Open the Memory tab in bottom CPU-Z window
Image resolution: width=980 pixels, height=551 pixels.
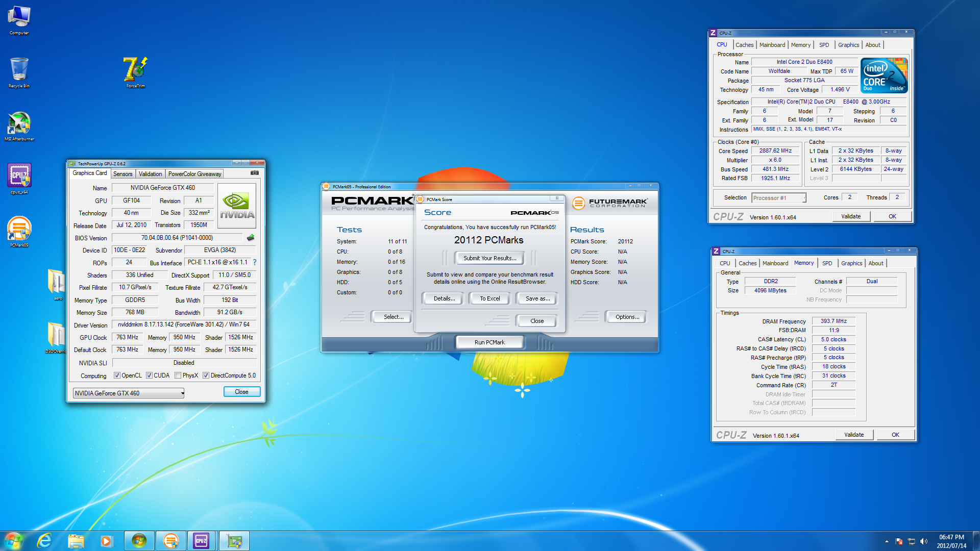pyautogui.click(x=804, y=263)
